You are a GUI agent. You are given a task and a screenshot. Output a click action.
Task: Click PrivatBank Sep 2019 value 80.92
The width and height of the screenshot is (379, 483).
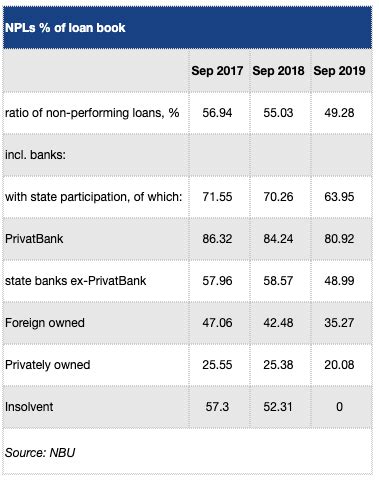pyautogui.click(x=339, y=239)
